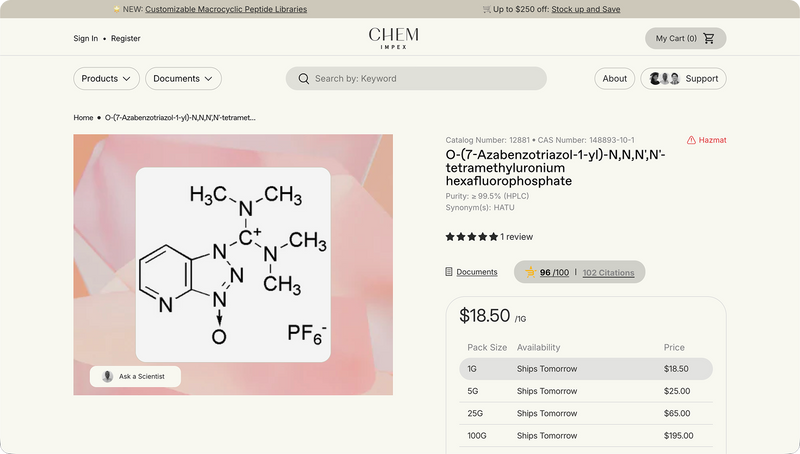
Task: Expand the Documents dropdown menu
Action: click(183, 79)
